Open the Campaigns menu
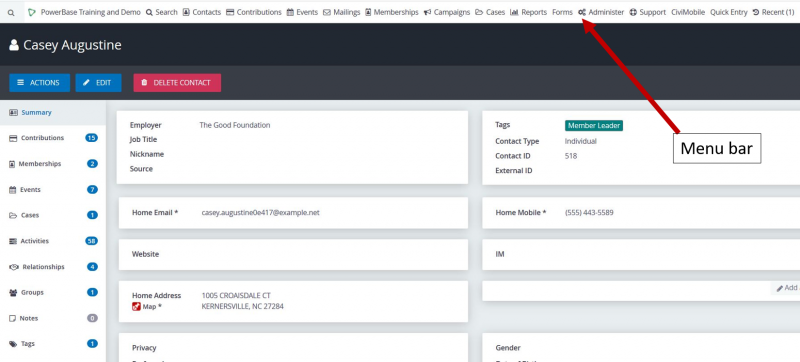This screenshot has width=800, height=362. coord(447,12)
